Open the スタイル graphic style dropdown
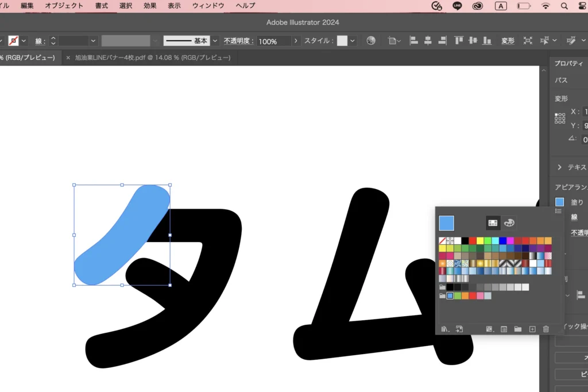The image size is (588, 392). click(x=353, y=41)
